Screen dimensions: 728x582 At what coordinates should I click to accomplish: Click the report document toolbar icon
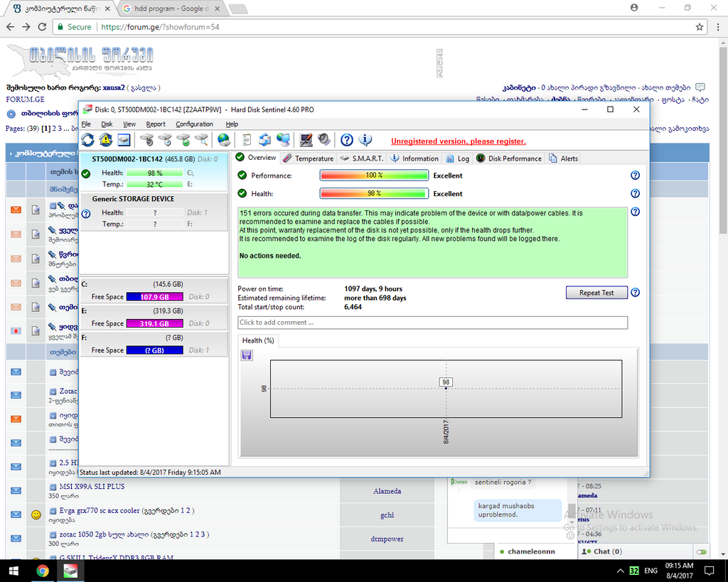(x=247, y=140)
